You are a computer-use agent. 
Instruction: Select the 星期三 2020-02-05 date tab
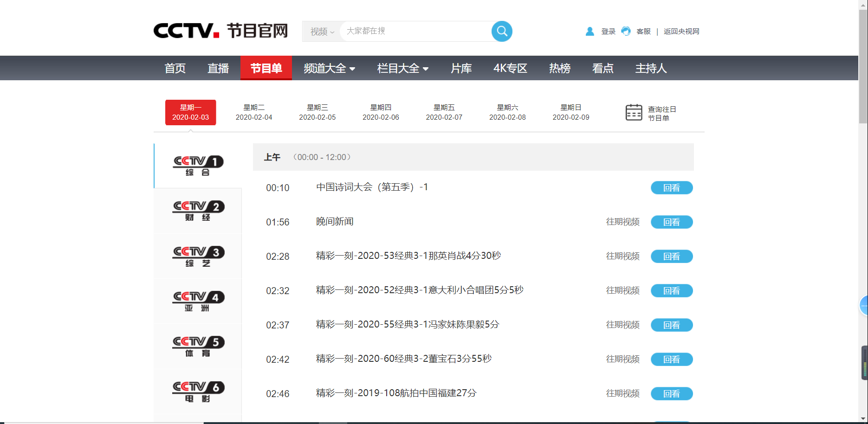coord(317,112)
